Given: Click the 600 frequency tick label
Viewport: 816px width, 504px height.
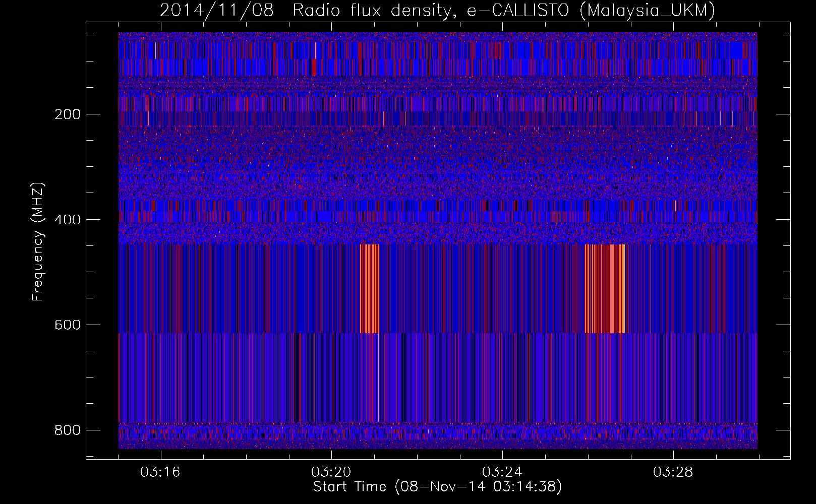Looking at the screenshot, I should point(68,325).
